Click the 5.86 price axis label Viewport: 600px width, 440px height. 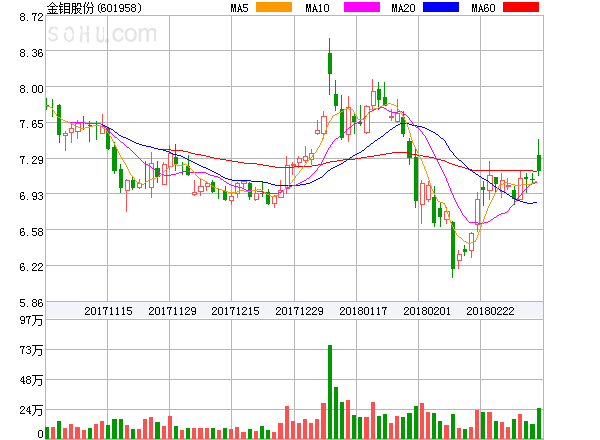(31, 303)
